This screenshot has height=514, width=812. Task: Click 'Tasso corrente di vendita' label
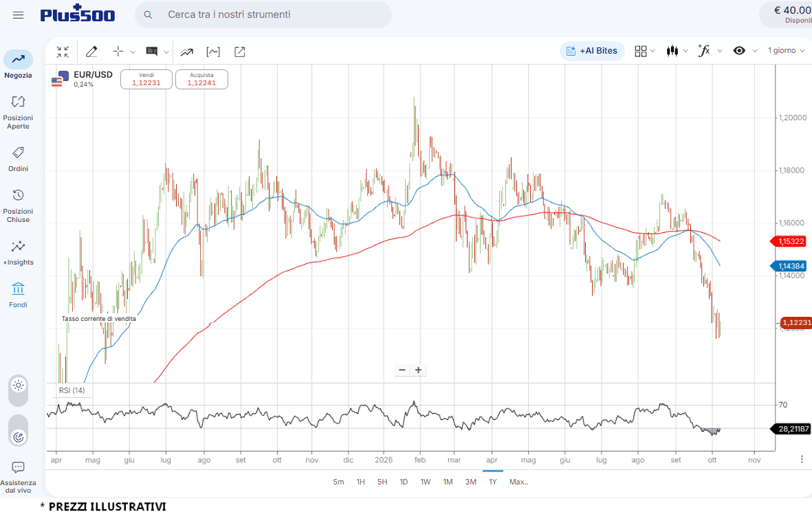pyautogui.click(x=99, y=319)
